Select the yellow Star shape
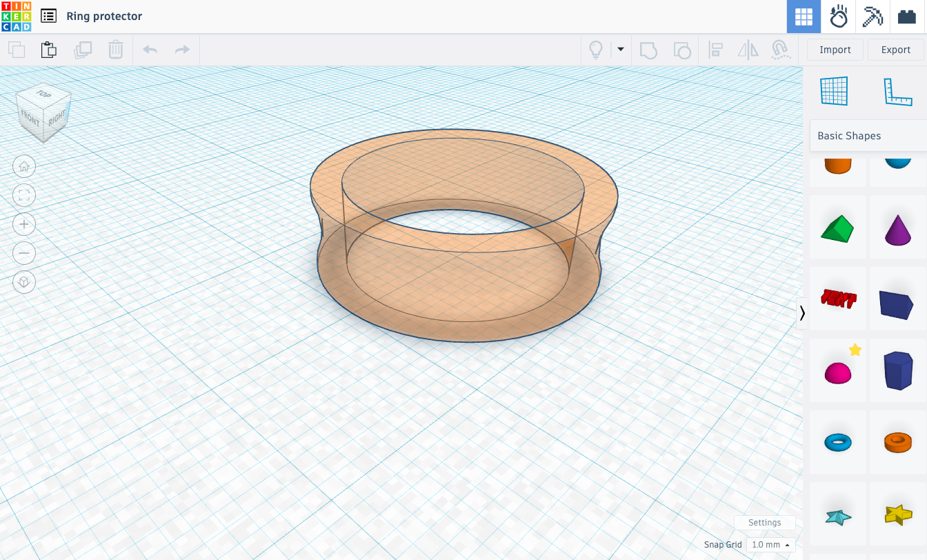 [x=898, y=514]
